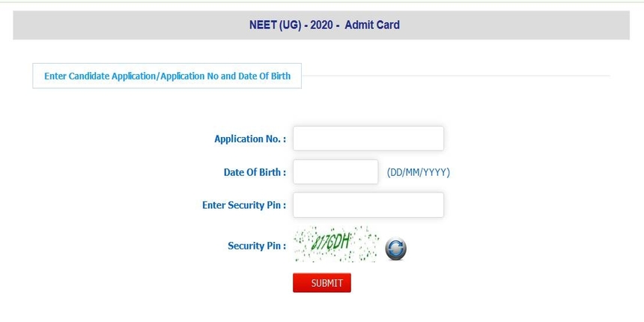Click the green captcha code image
Screen dimensions: 644x322
tap(336, 244)
